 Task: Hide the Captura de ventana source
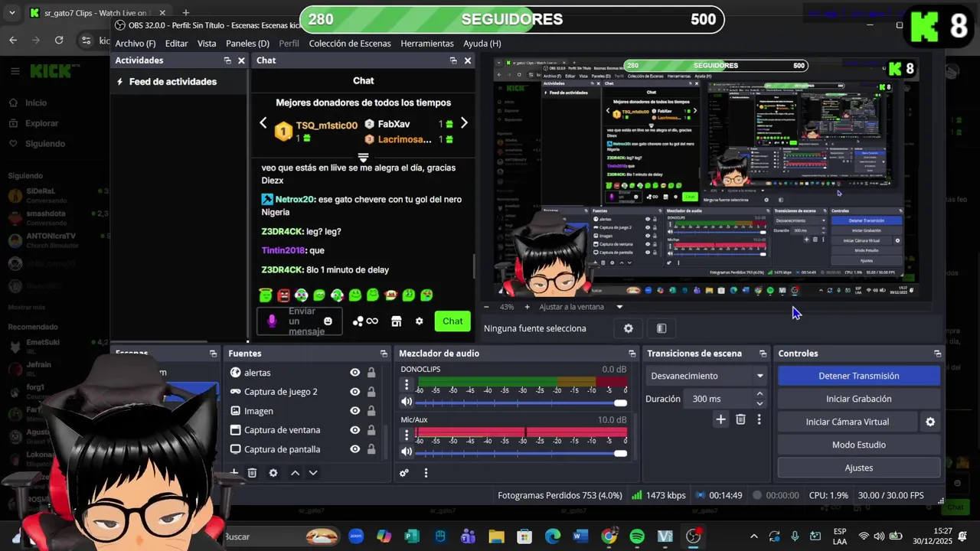355,430
